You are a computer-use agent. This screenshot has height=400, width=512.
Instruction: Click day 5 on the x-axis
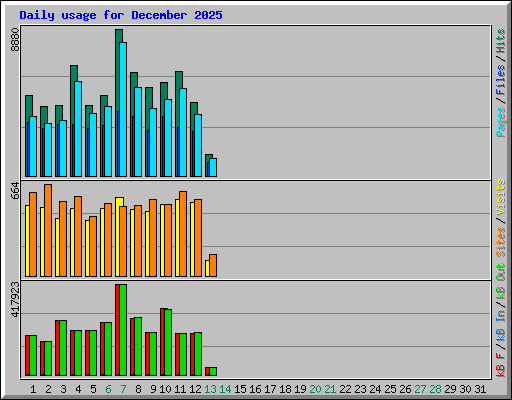pyautogui.click(x=93, y=389)
